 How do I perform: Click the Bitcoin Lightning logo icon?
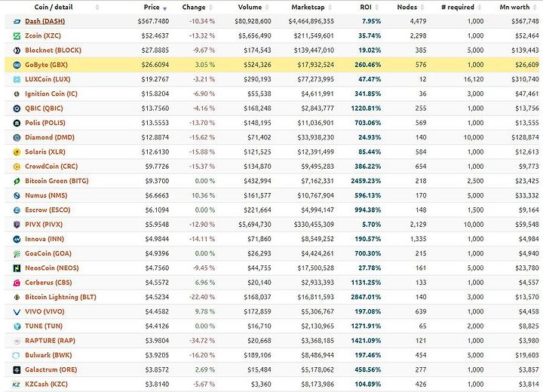point(17,298)
